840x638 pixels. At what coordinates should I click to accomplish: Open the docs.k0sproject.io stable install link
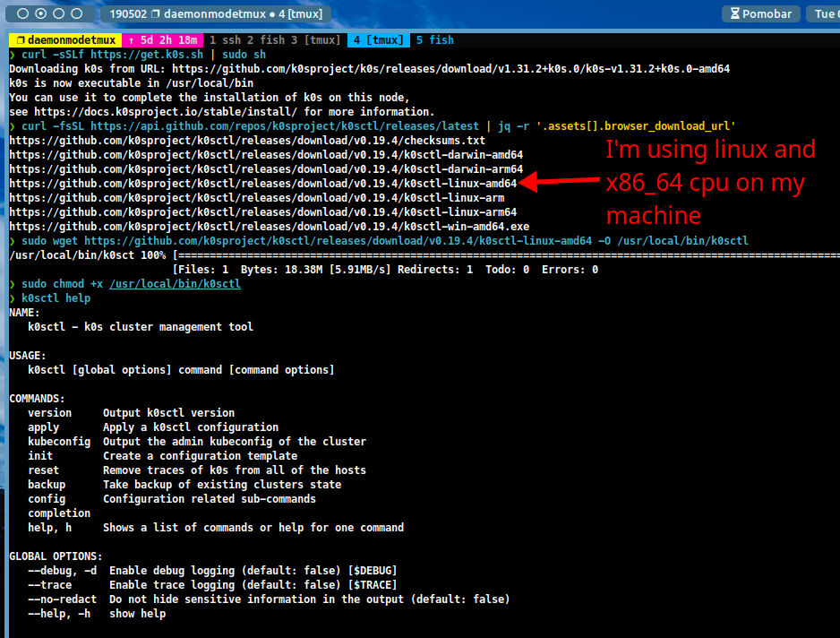pyautogui.click(x=166, y=112)
